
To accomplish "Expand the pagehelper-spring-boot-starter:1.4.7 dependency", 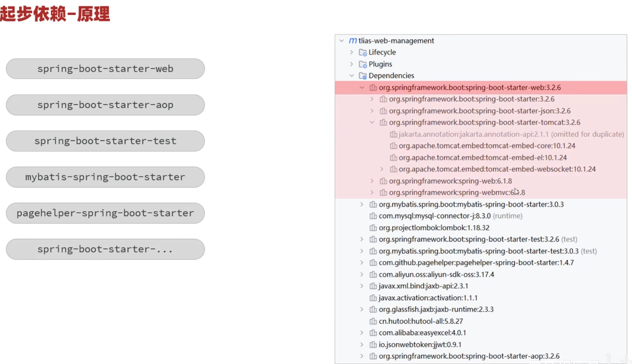I will (x=362, y=263).
